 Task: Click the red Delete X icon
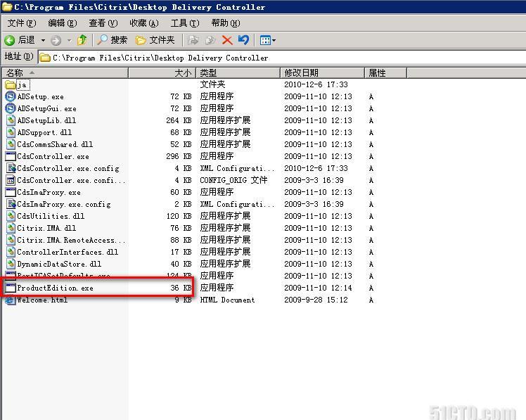click(227, 41)
